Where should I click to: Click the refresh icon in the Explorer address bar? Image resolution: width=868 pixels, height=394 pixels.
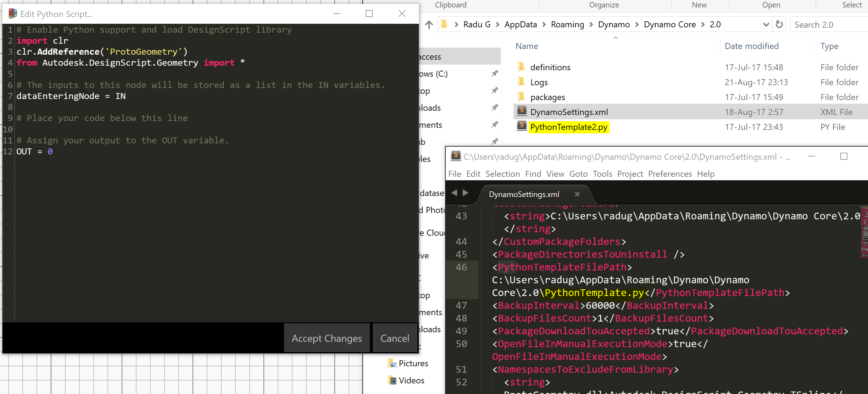coord(779,24)
